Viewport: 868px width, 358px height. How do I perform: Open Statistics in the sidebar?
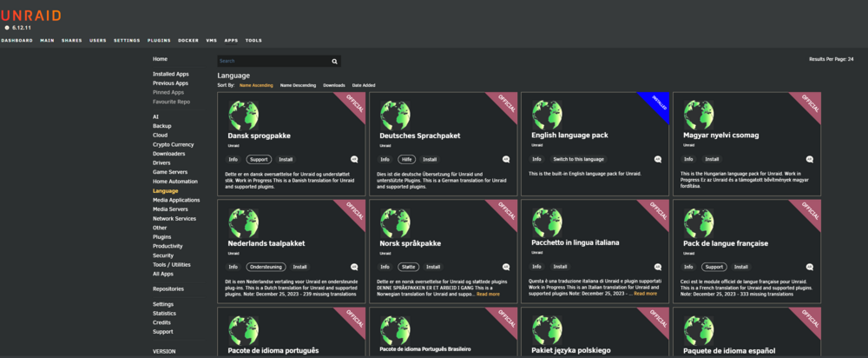pos(164,313)
